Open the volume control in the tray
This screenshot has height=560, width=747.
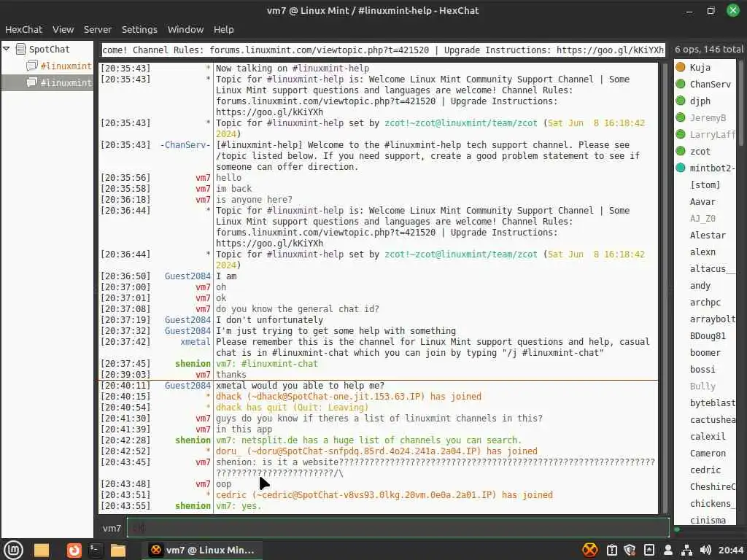tap(705, 550)
